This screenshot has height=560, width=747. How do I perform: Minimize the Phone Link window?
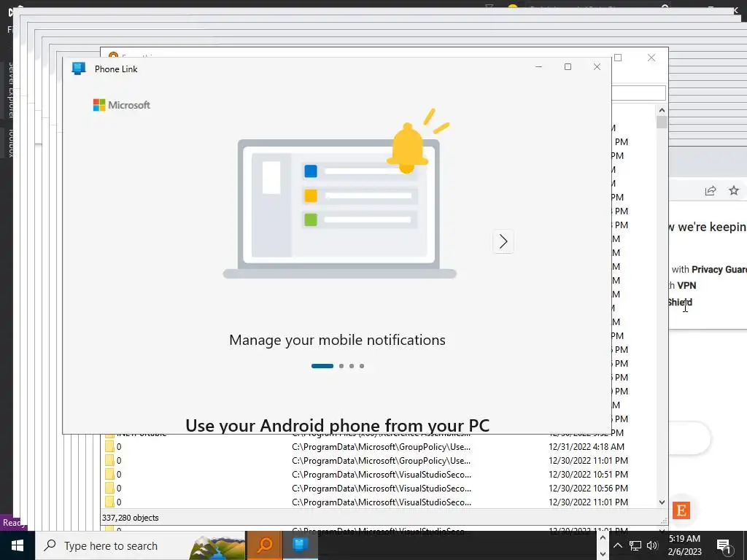(x=538, y=66)
